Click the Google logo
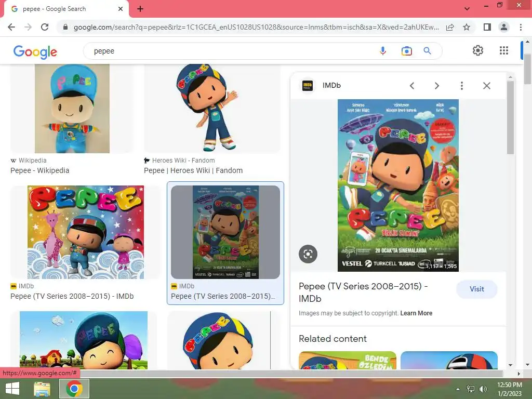 pos(35,51)
